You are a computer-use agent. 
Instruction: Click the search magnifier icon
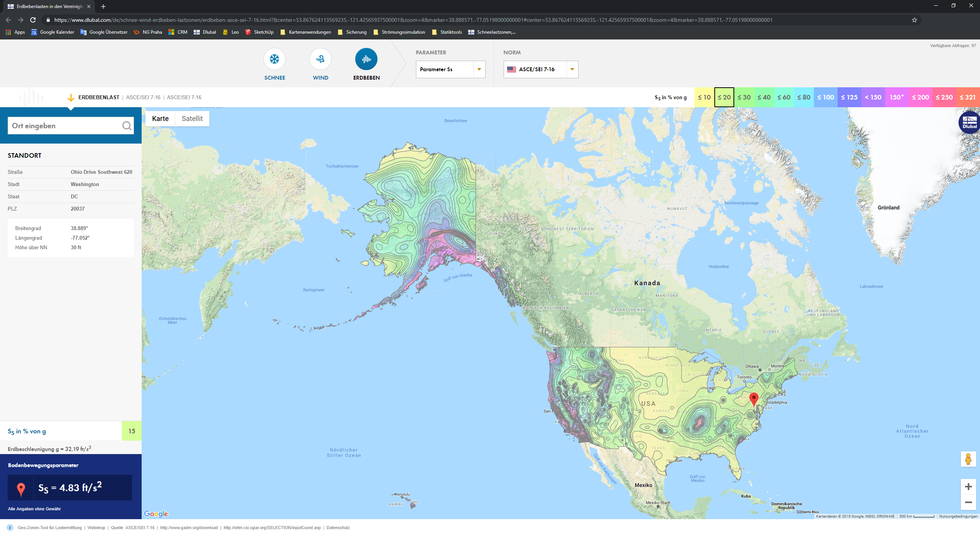[127, 126]
